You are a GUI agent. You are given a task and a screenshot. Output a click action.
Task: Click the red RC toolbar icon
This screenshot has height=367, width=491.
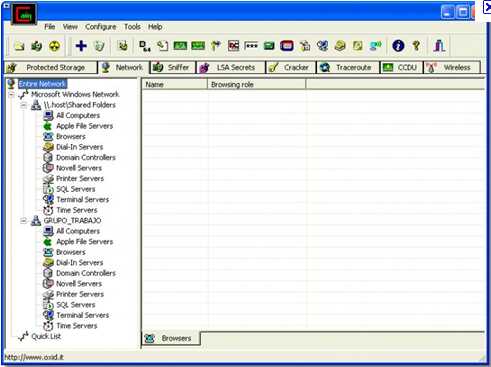coord(233,46)
